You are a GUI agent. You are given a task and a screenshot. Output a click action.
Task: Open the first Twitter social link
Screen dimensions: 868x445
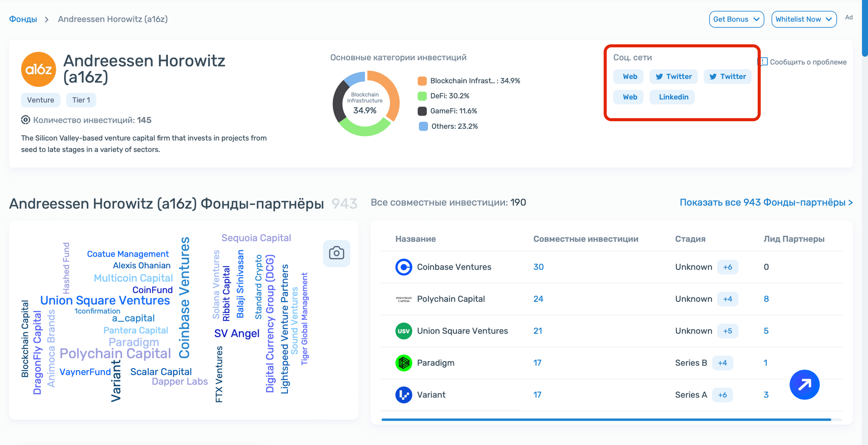673,76
